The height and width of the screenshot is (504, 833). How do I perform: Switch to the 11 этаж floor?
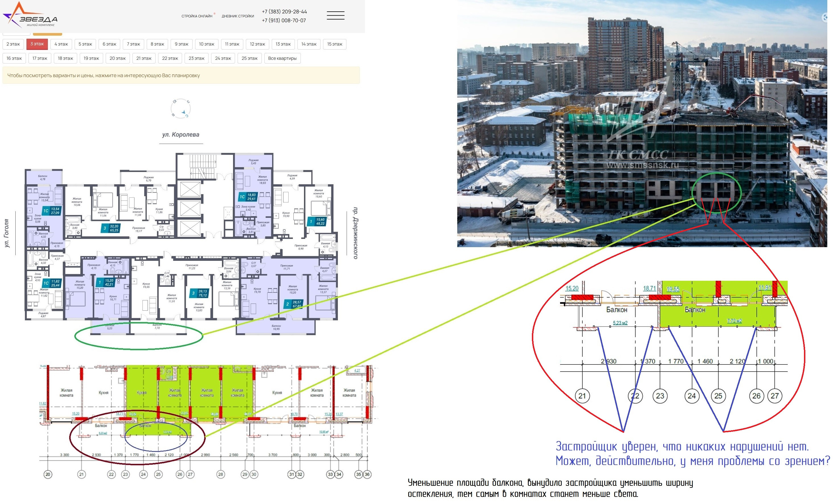[x=232, y=44]
